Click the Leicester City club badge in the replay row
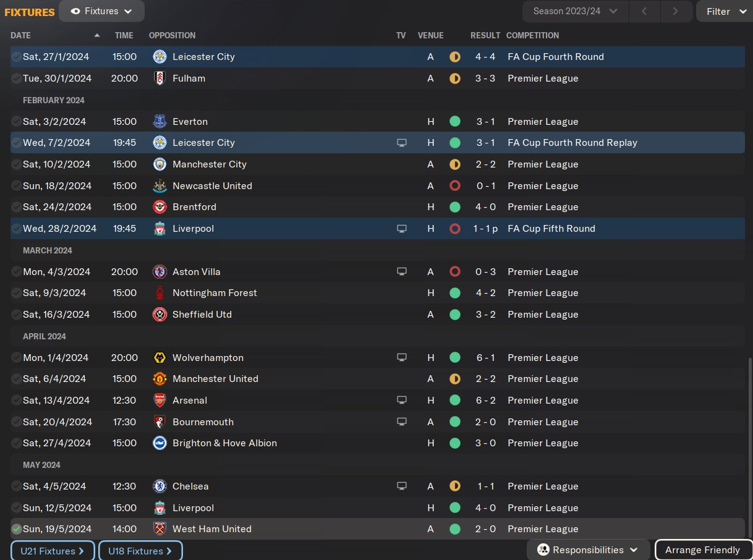This screenshot has width=753, height=560. coord(160,143)
